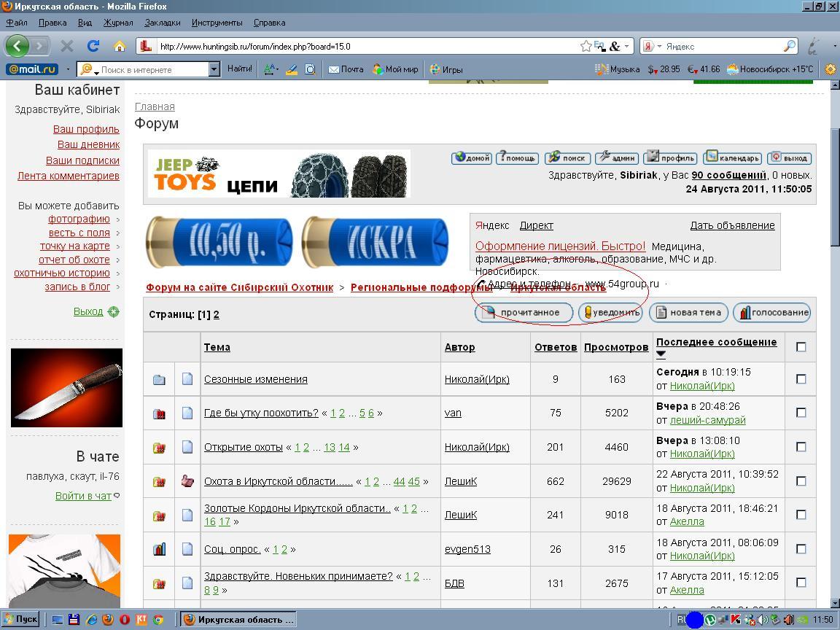Open the forum 'поиск' search button
The width and height of the screenshot is (840, 630).
pos(567,157)
